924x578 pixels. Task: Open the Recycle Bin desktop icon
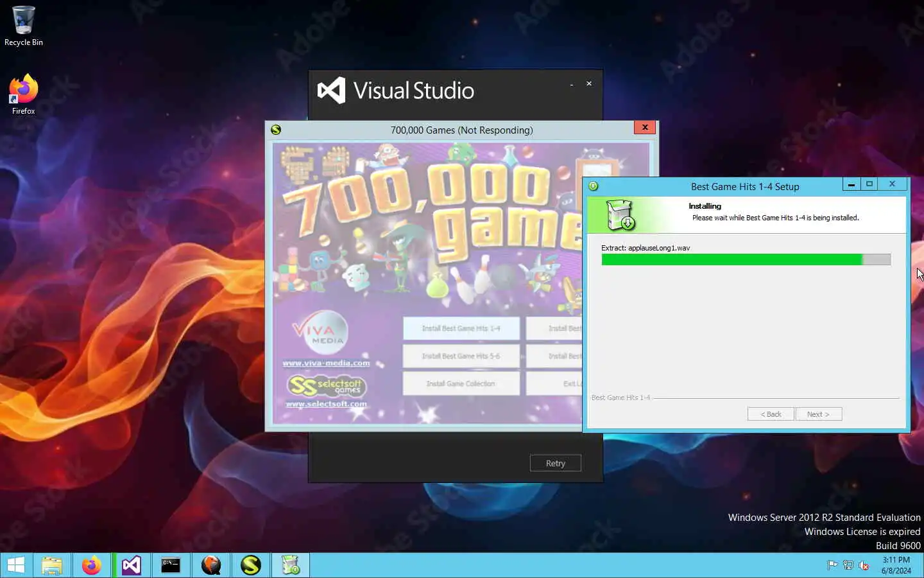23,26
